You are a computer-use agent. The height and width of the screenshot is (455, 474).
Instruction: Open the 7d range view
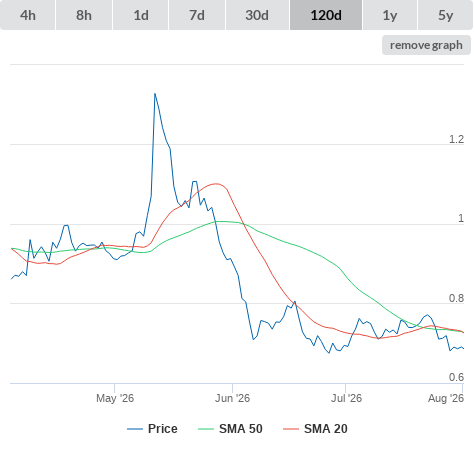197,15
